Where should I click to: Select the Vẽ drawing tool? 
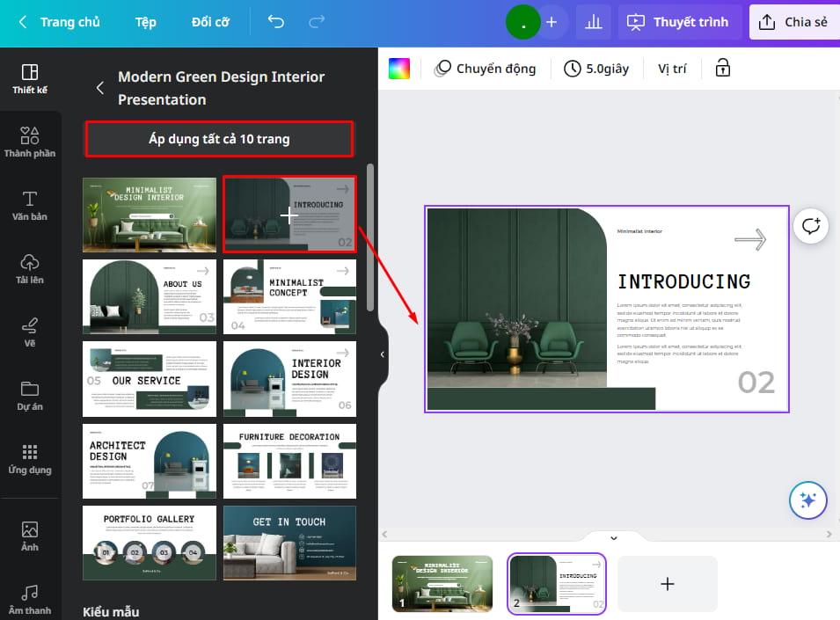30,332
